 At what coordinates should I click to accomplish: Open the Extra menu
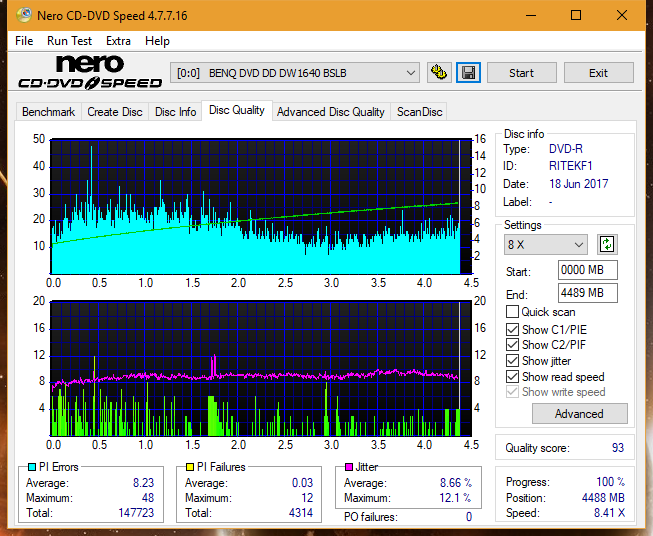pyautogui.click(x=118, y=41)
